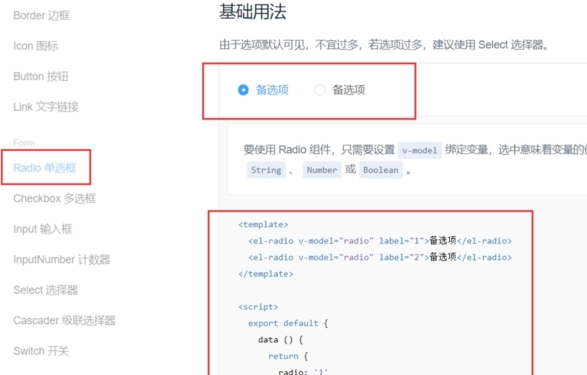Select the second unchecked 备选项 radio button
The height and width of the screenshot is (375, 587).
coord(320,90)
